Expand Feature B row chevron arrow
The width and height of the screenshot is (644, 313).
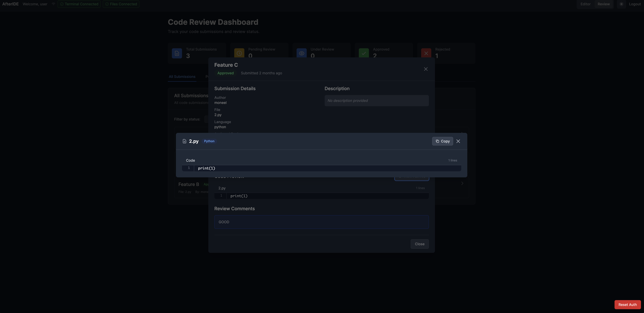coord(462,183)
